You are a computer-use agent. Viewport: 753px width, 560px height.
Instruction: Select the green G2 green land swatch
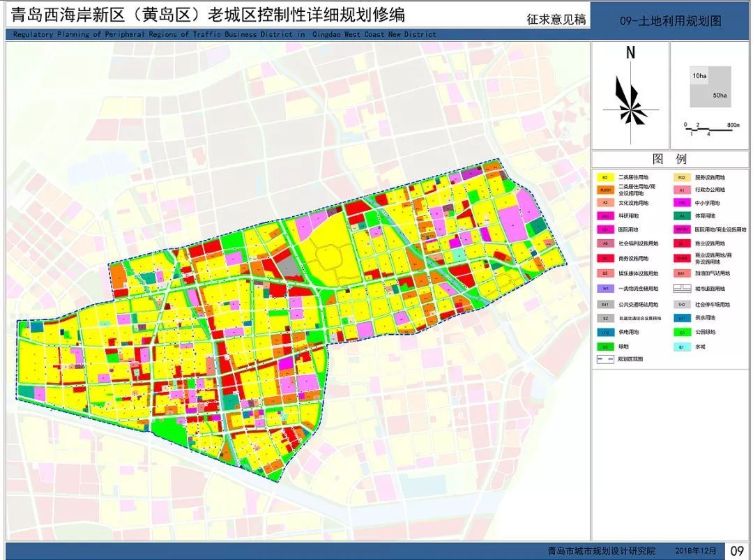(605, 347)
